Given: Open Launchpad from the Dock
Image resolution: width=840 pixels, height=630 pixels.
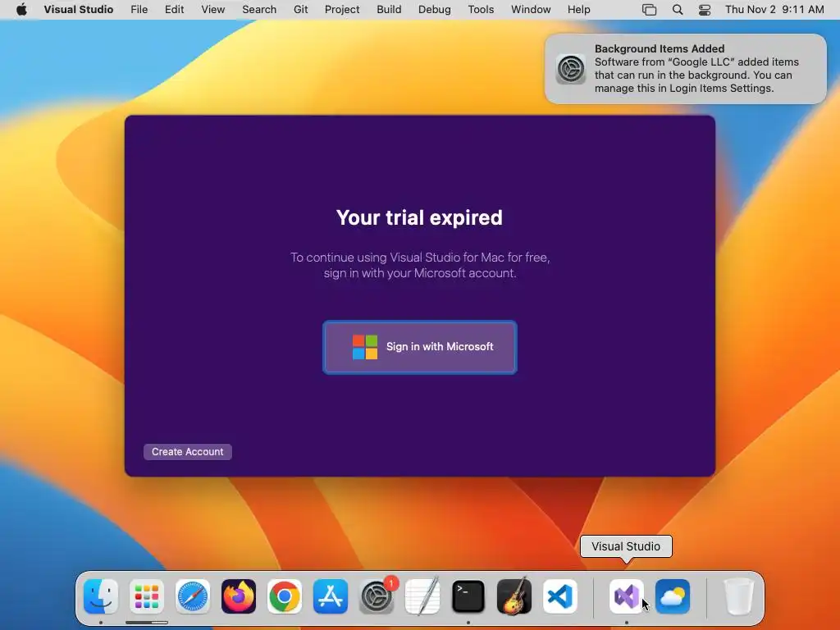Looking at the screenshot, I should (147, 596).
